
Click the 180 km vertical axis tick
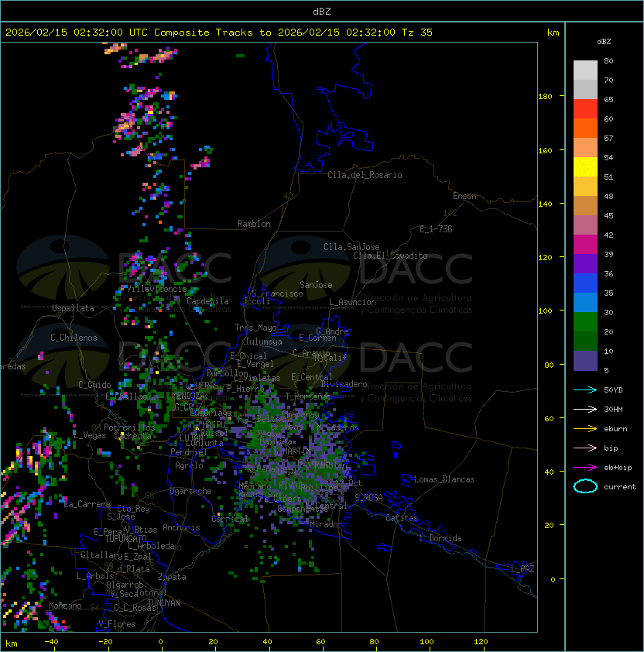point(545,97)
